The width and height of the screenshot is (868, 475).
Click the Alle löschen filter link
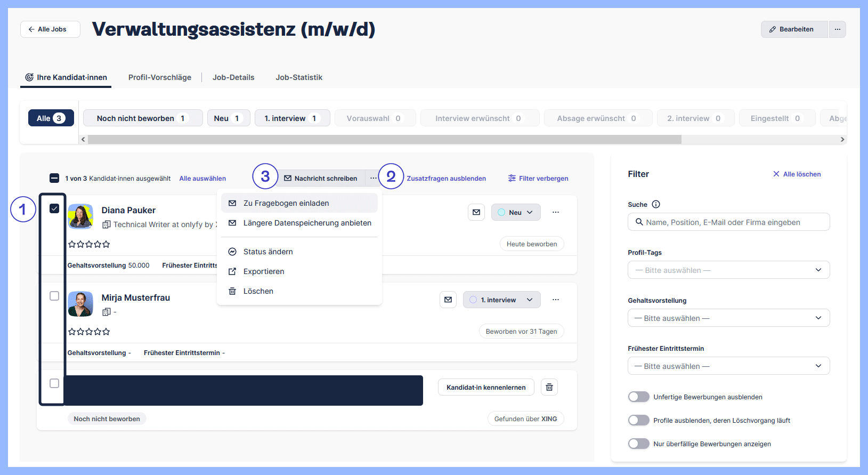tap(797, 174)
